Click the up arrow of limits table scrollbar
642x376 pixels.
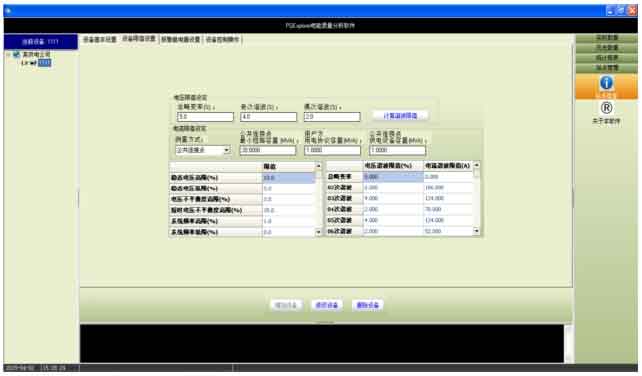(318, 166)
